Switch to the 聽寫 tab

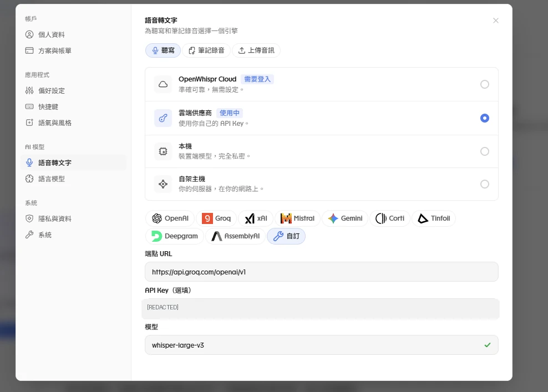[x=163, y=50]
